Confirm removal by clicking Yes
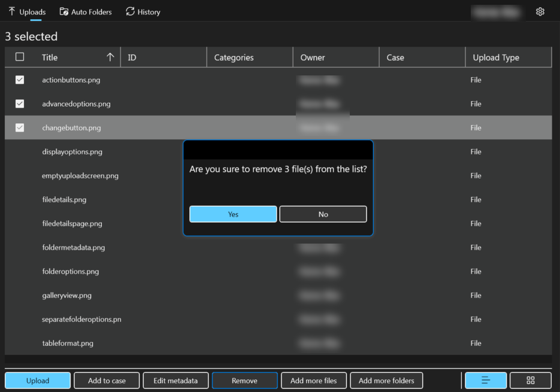Viewport: 560px width, 392px height. tap(233, 214)
